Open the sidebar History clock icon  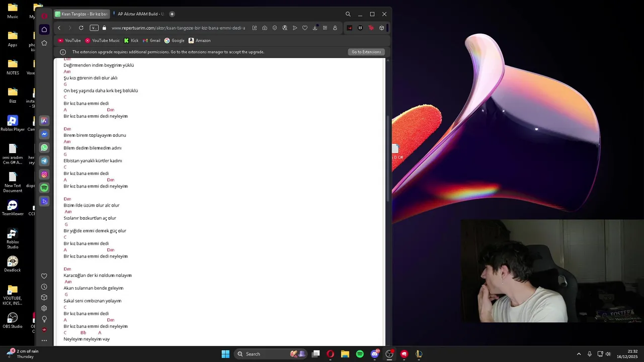44,287
